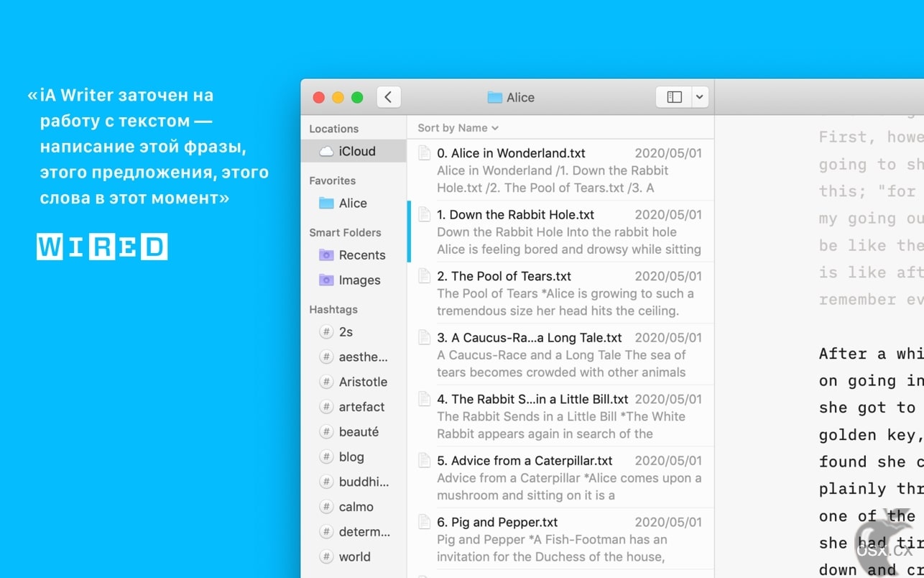Open 3. A Caucus-Ra...a Long Tale.txt
The image size is (924, 578).
point(560,354)
